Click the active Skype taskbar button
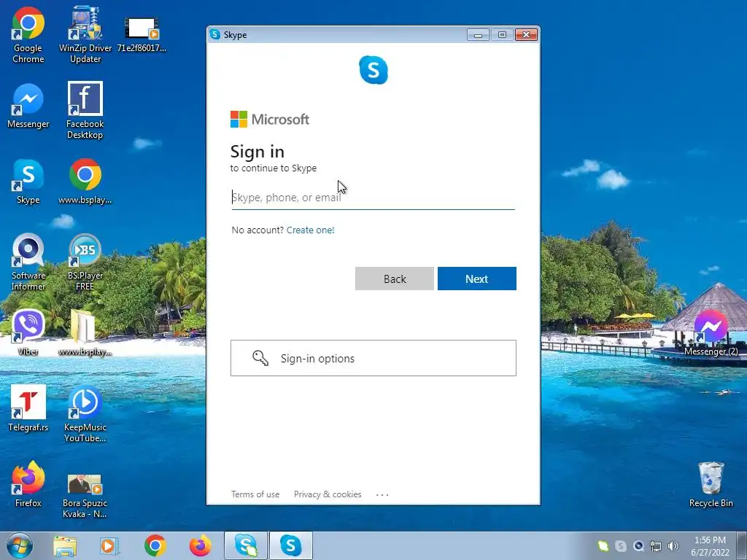 [290, 545]
